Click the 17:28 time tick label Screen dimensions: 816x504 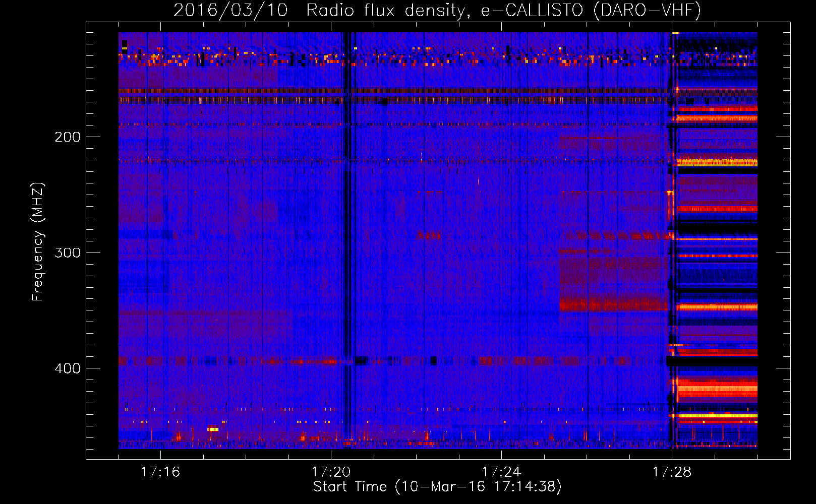coord(672,472)
